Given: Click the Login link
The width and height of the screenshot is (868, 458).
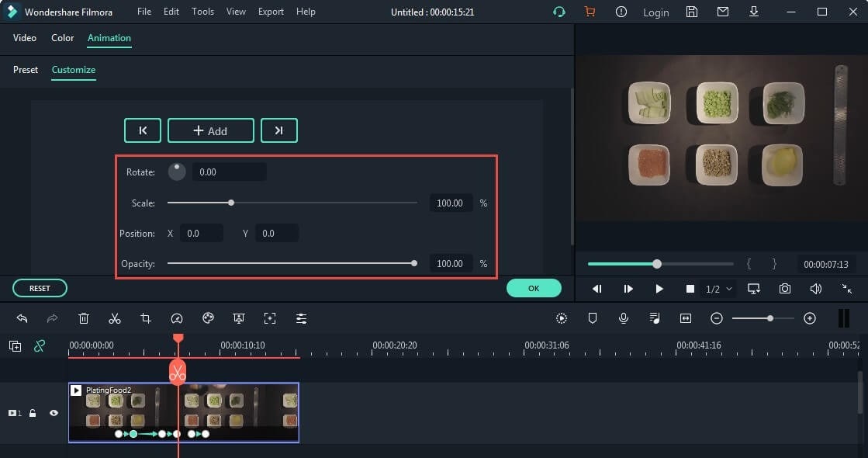Looking at the screenshot, I should tap(656, 12).
